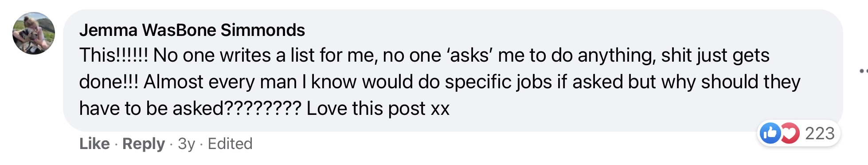868x165 pixels.
Task: Click the reactions pill beside 223
Action: pyautogui.click(x=798, y=133)
